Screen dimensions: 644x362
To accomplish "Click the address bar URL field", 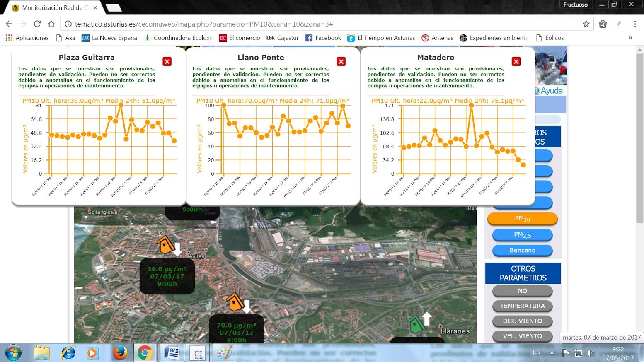I will point(323,24).
